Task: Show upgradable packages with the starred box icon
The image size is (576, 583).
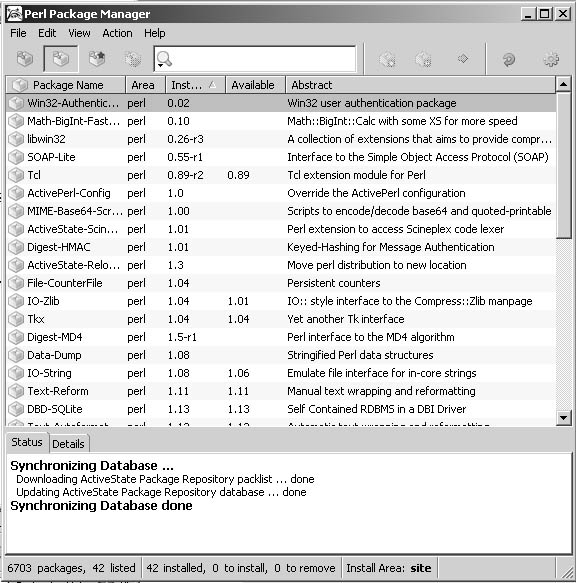Action: coord(97,59)
